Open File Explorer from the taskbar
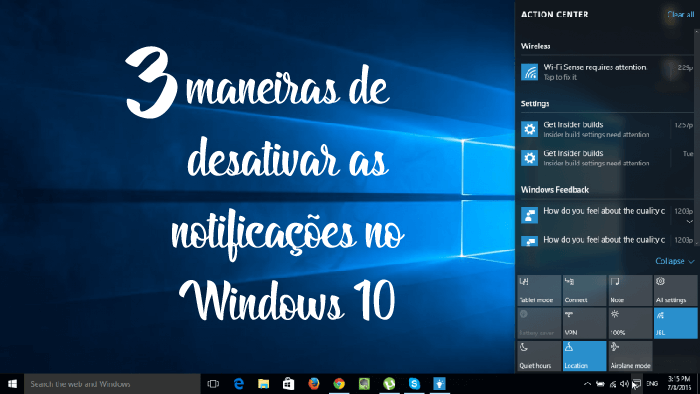This screenshot has width=700, height=394. point(264,384)
